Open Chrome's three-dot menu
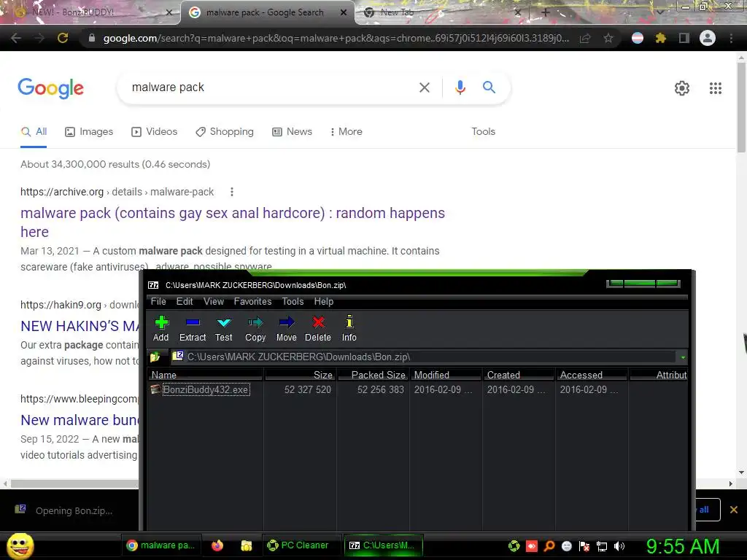747x560 pixels. (731, 38)
